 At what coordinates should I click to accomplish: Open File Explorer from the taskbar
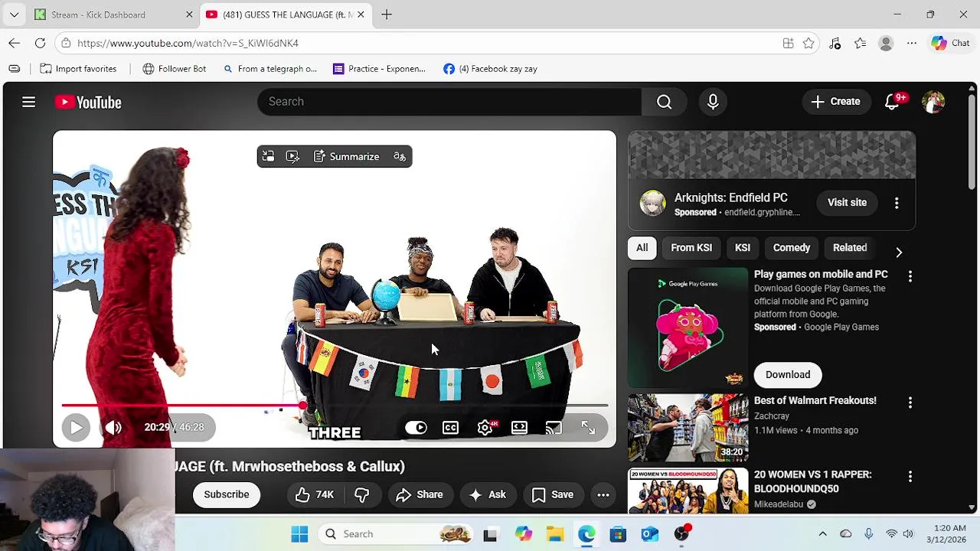554,534
